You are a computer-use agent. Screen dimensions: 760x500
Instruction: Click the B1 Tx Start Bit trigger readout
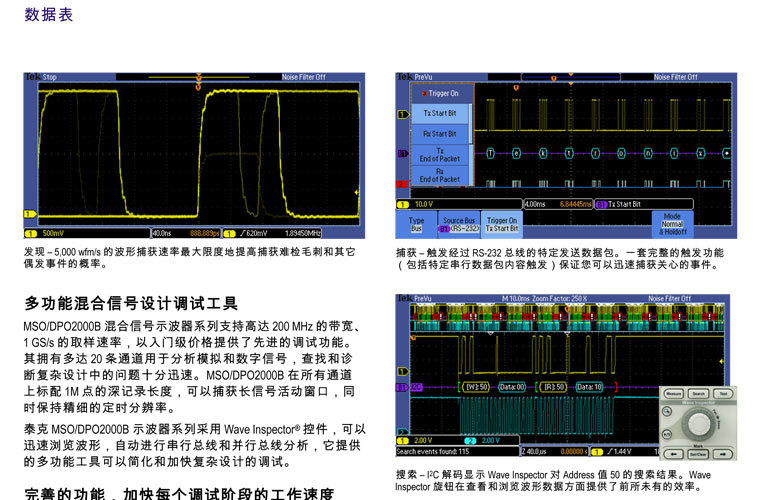point(643,204)
